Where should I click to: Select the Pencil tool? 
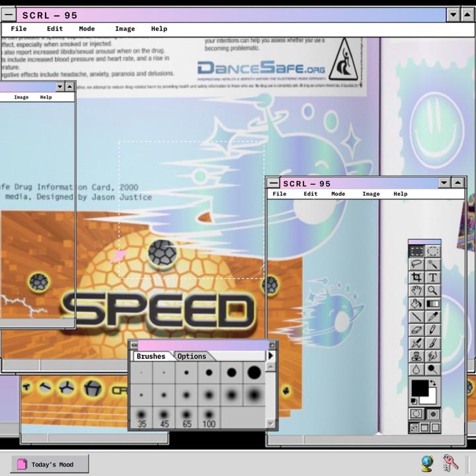(432, 330)
